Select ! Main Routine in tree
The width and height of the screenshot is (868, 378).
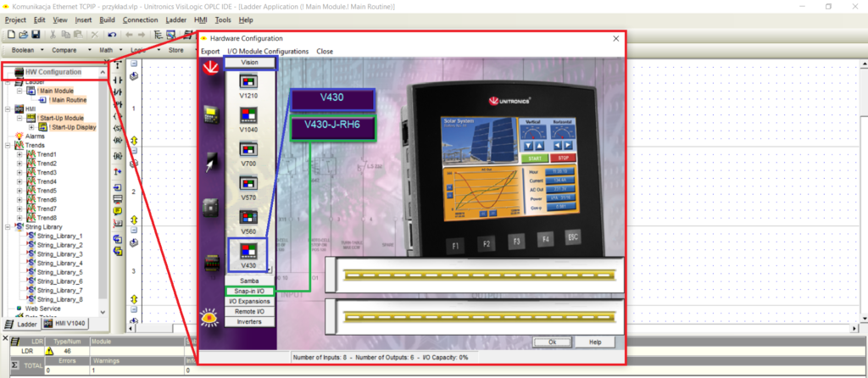pos(68,100)
